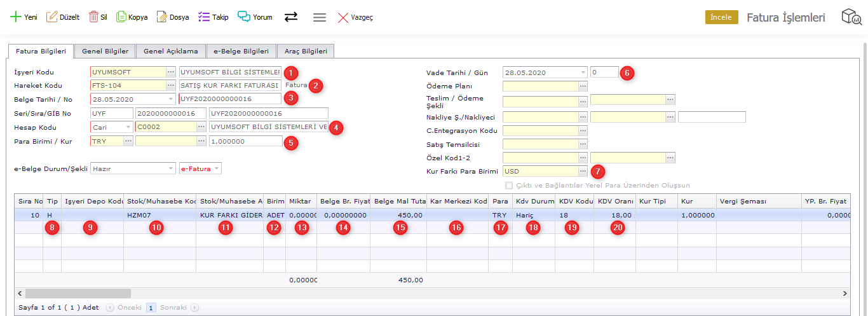This screenshot has width=868, height=316.
Task: Open the hamburger menu icon
Action: point(320,17)
